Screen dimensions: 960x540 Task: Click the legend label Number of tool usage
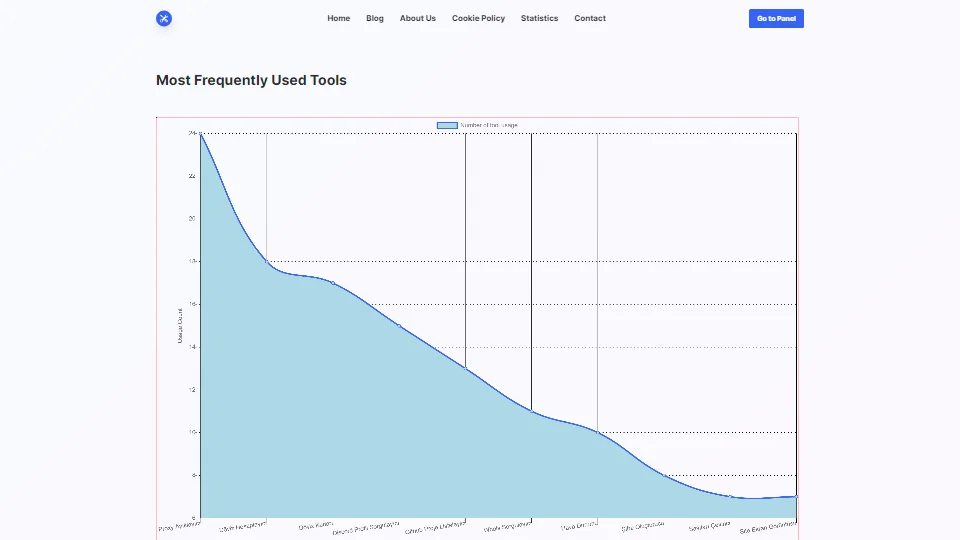pos(489,125)
